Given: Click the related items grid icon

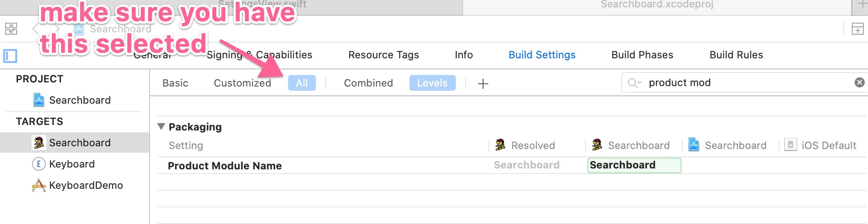Looking at the screenshot, I should pyautogui.click(x=11, y=29).
